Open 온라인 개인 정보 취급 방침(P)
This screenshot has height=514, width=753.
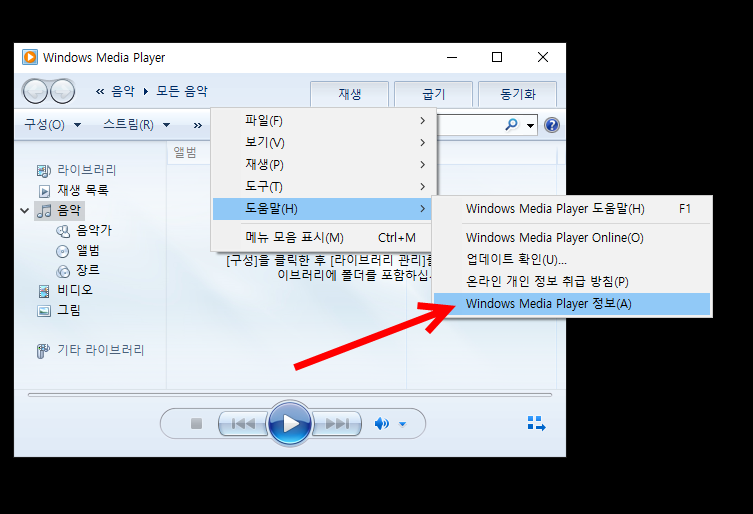[x=571, y=281]
